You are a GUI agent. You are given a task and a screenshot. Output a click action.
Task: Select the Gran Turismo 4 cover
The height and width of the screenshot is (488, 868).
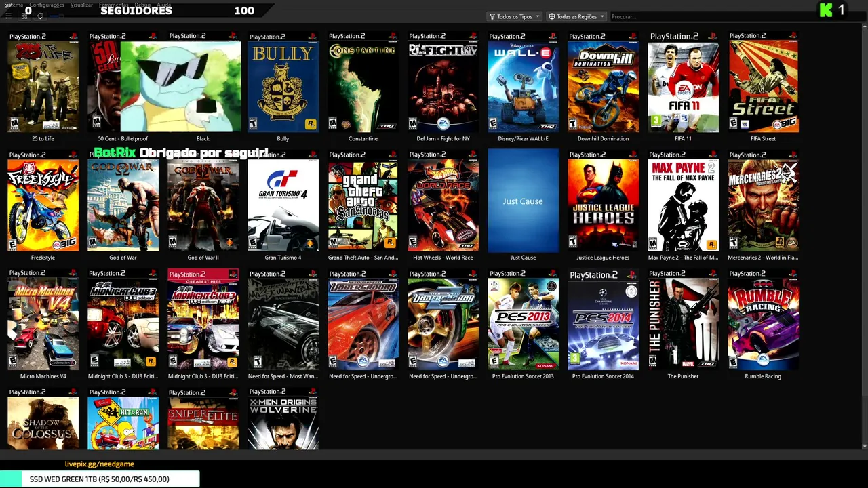coord(283,201)
